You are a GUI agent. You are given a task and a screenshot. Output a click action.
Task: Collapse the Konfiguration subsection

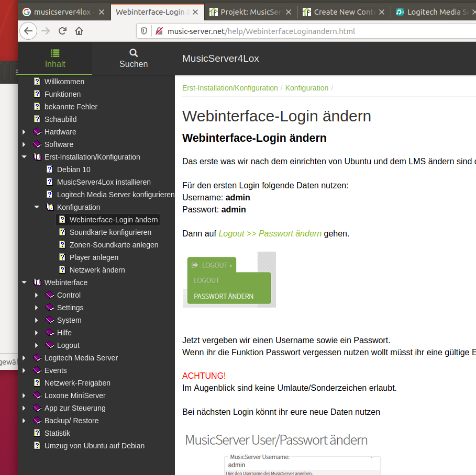point(37,207)
